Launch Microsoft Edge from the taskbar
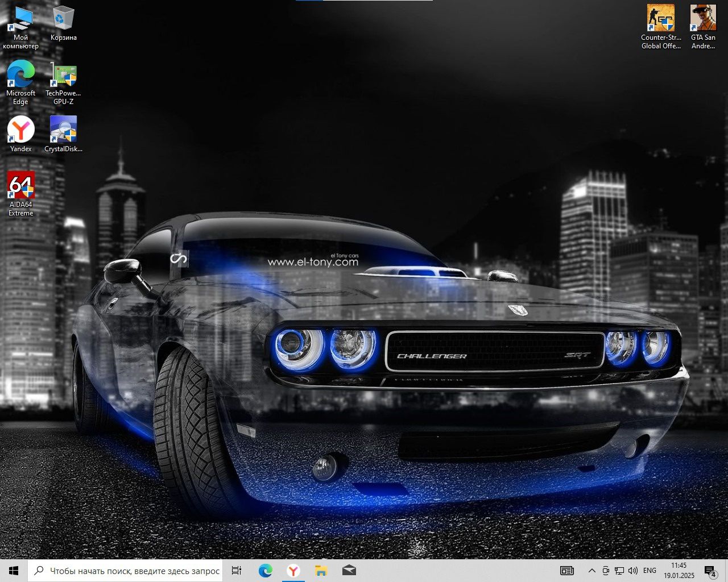728x582 pixels. coord(265,571)
